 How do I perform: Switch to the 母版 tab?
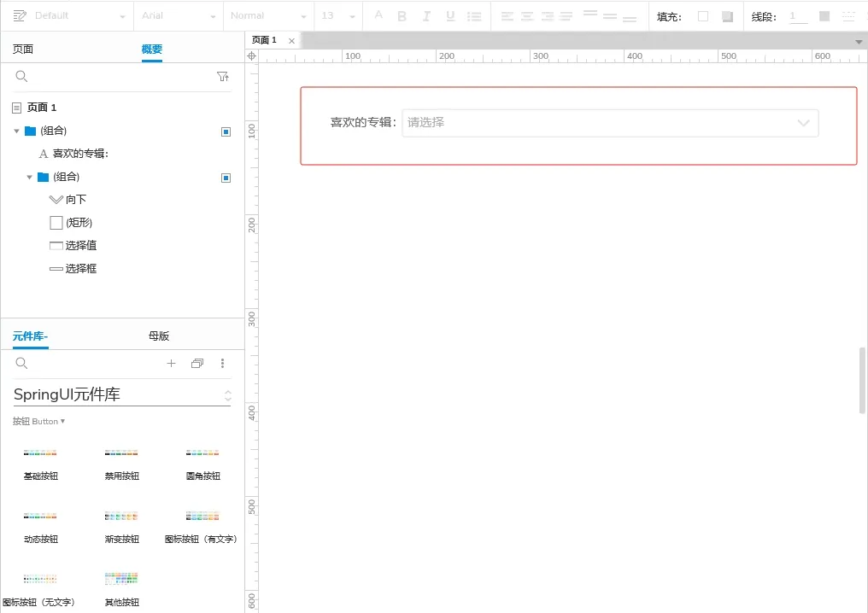159,336
